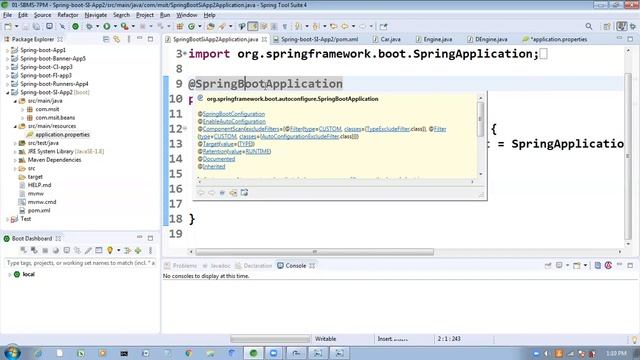Open Package Explorer view menu
640x360 pixels.
click(129, 39)
